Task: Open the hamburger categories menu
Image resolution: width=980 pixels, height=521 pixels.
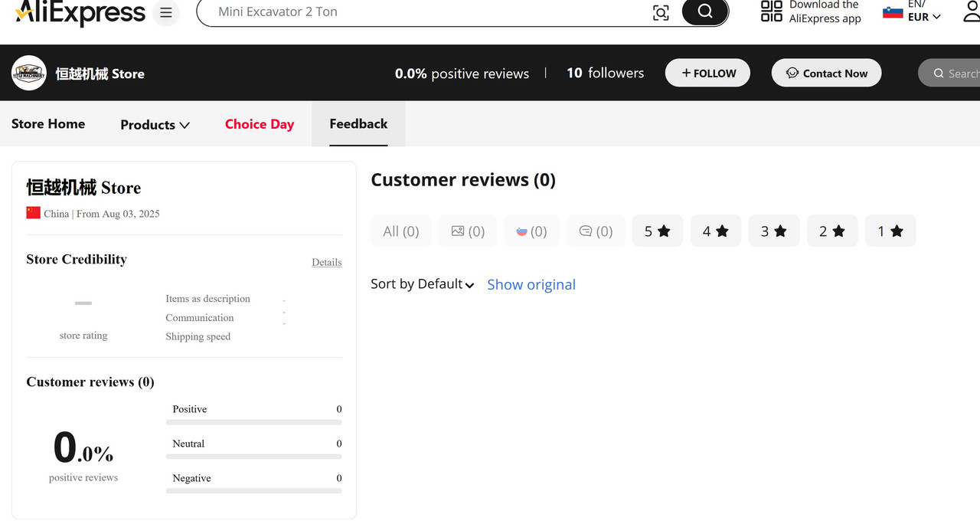Action: tap(166, 13)
